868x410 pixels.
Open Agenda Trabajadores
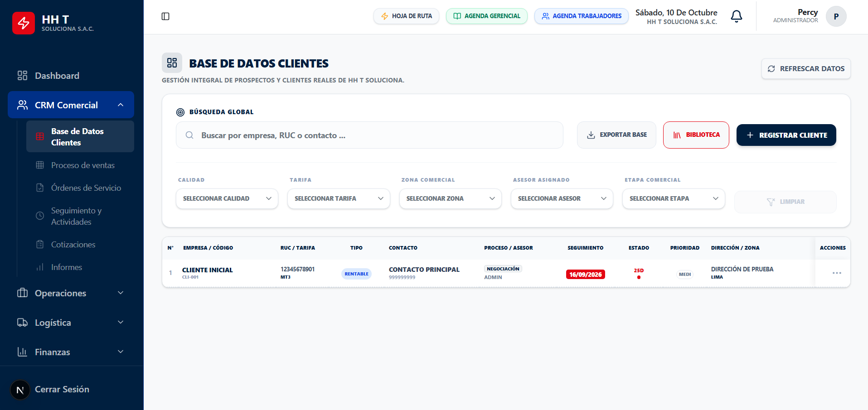pos(582,16)
